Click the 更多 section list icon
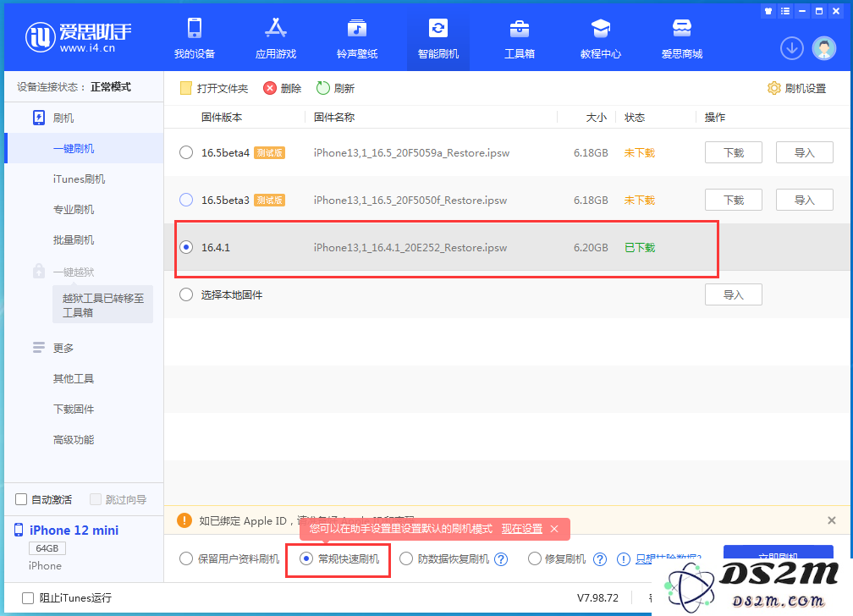 pyautogui.click(x=39, y=347)
